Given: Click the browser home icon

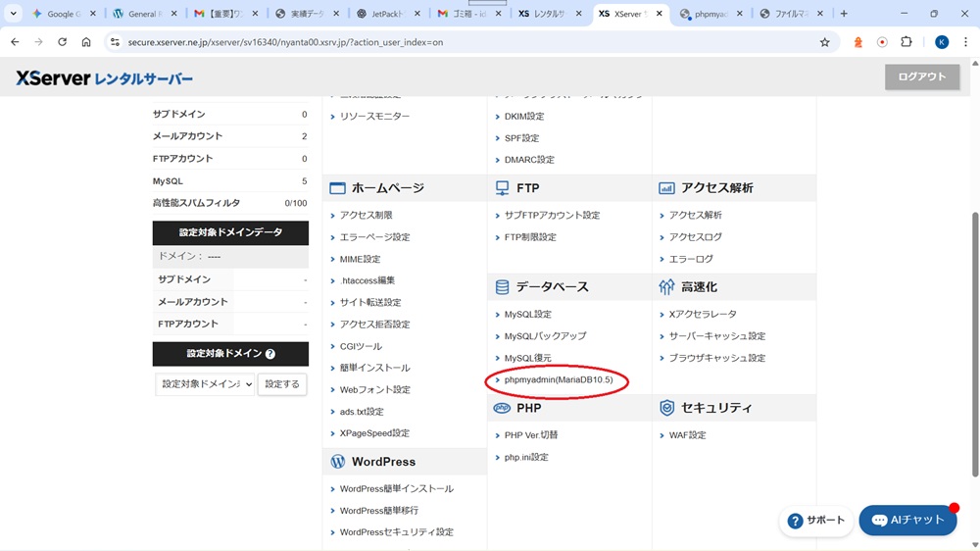Looking at the screenshot, I should [86, 42].
